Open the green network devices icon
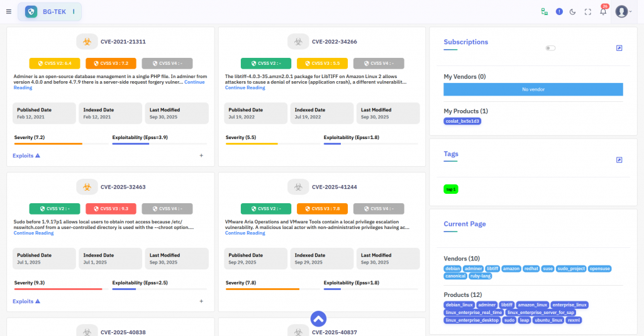644x336 pixels. [x=545, y=11]
